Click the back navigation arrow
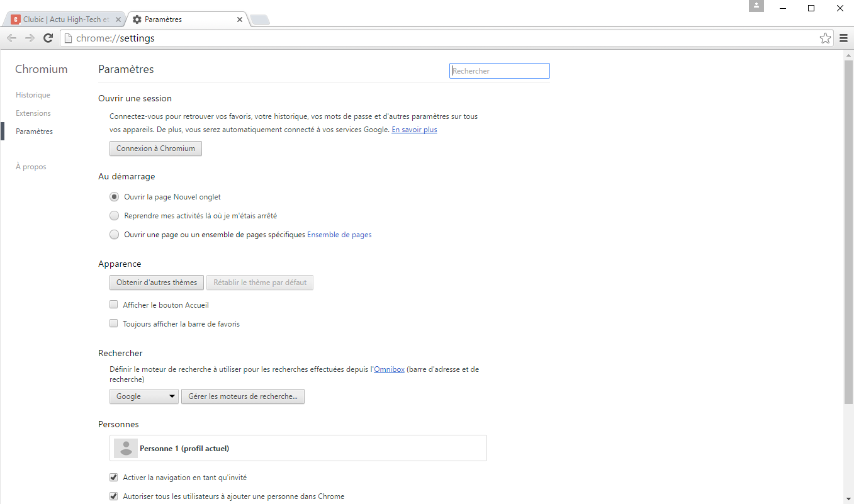The height and width of the screenshot is (504, 854). (11, 38)
